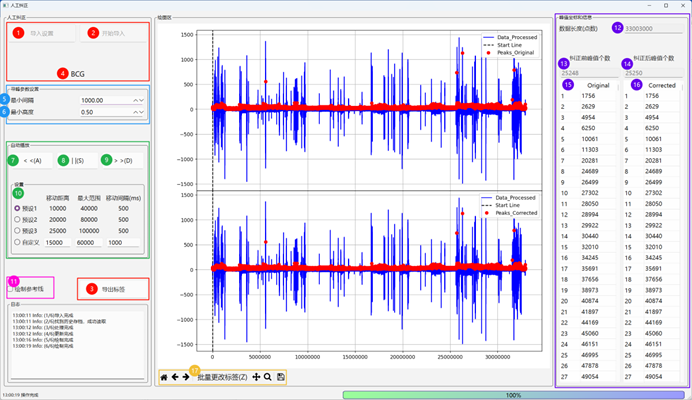The image size is (692, 400).
Task: Choose the 自定义 radio option
Action: [17, 242]
